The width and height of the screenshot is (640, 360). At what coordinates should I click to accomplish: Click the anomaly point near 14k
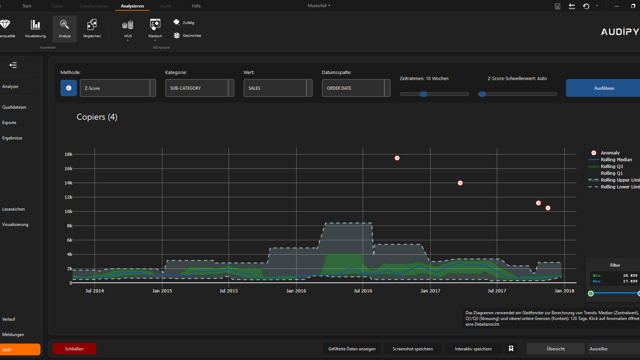click(x=460, y=183)
